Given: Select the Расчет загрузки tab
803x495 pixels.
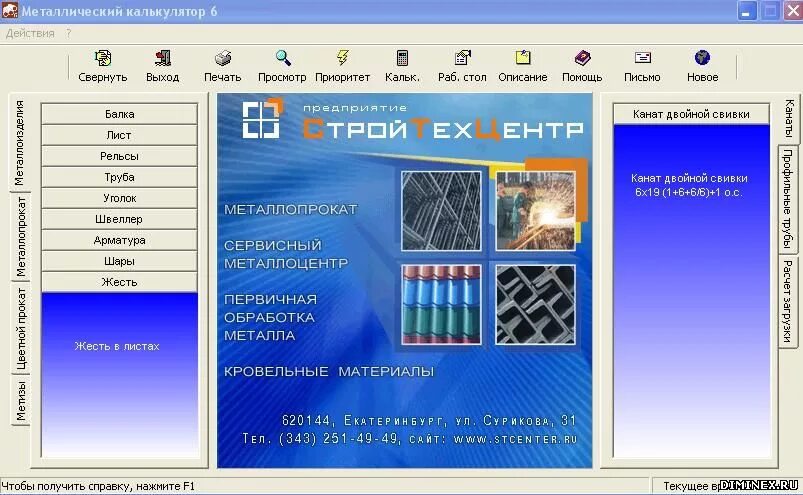Looking at the screenshot, I should click(788, 302).
